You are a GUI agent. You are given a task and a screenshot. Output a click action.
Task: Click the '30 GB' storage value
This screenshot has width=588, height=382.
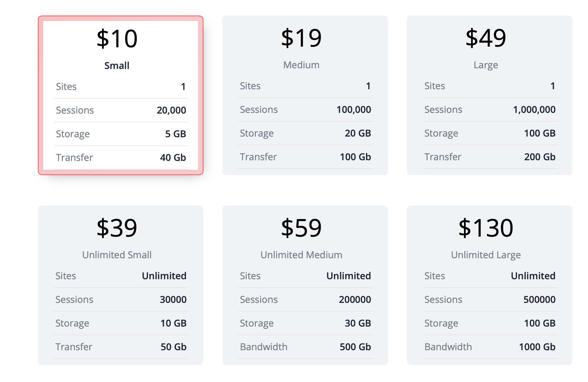point(358,323)
